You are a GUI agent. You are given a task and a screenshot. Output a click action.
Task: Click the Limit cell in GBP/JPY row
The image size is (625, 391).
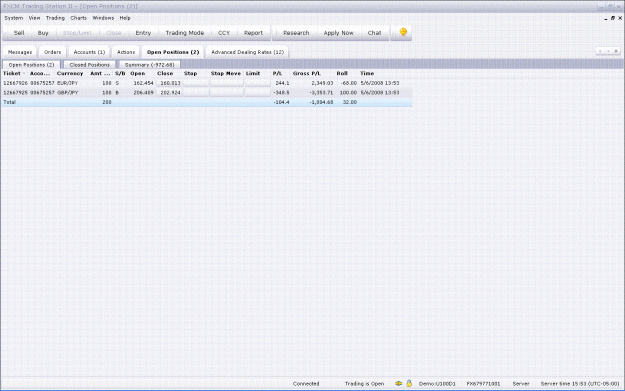tap(257, 92)
